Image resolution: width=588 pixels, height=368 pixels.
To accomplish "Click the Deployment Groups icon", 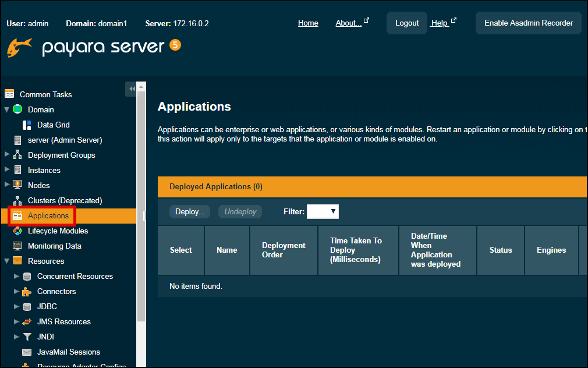I will point(17,155).
